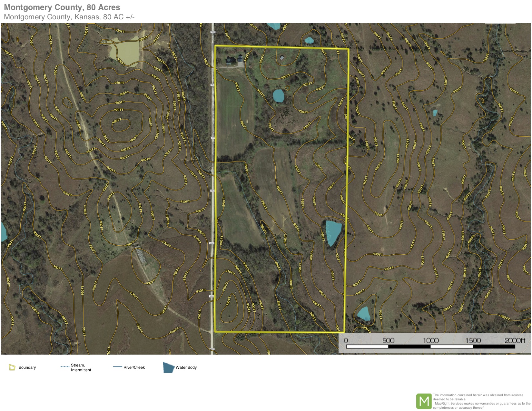
Task: Click the green MapRight M logo
Action: coord(424,401)
